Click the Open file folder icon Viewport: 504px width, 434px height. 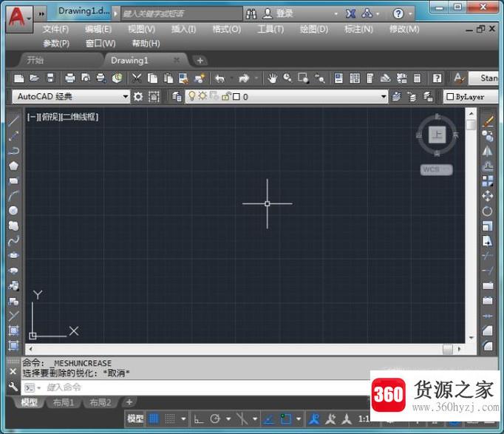coord(34,78)
